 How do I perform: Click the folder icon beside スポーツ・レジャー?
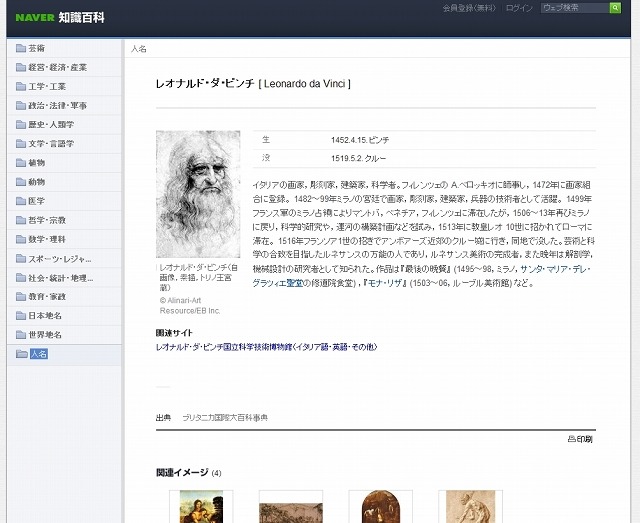(21, 258)
